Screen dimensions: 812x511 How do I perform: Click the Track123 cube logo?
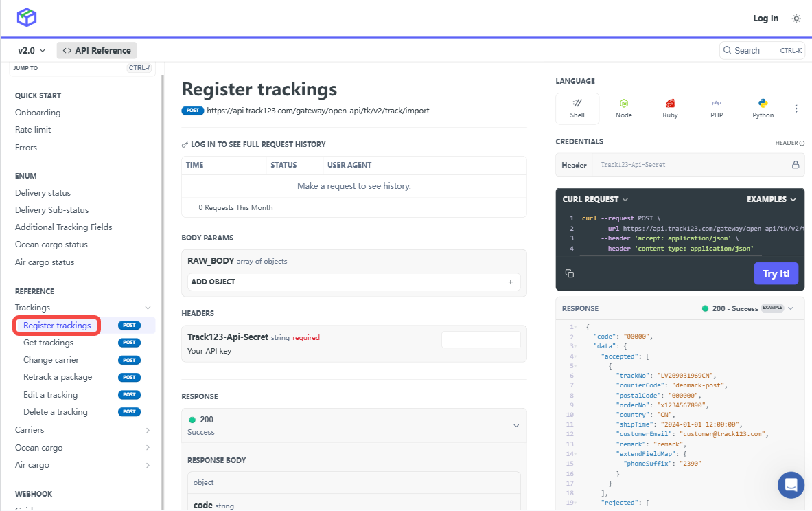click(26, 17)
